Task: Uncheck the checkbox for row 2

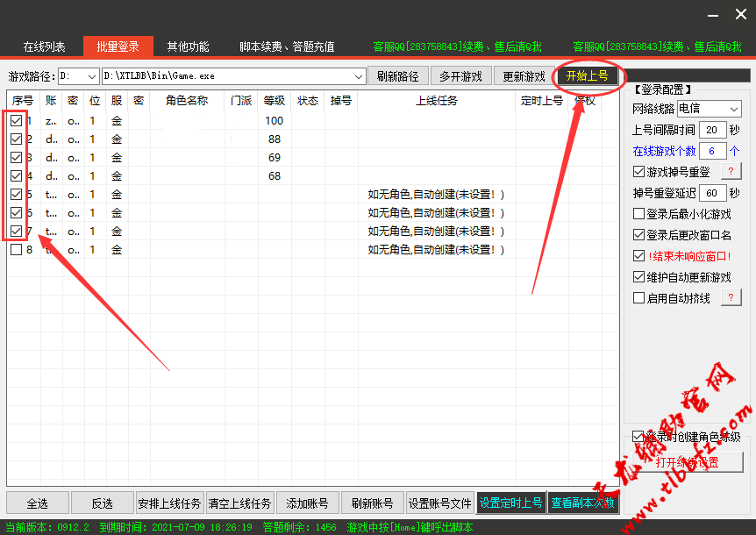Action: coord(17,139)
